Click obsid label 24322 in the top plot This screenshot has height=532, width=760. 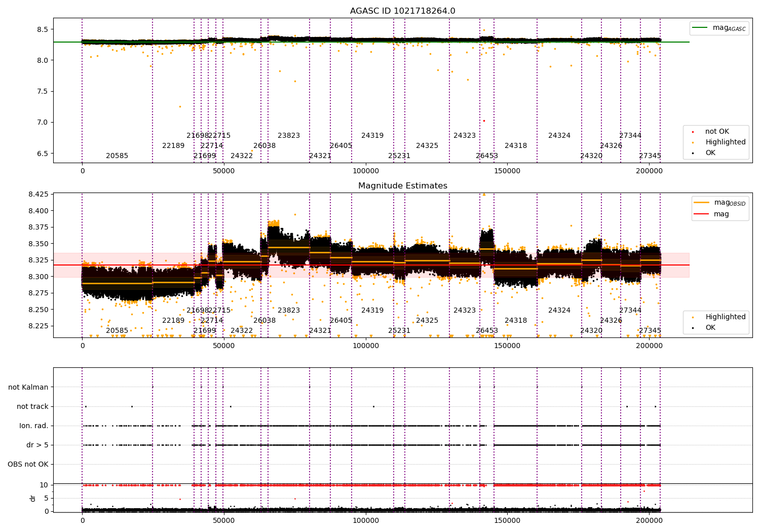(x=242, y=156)
